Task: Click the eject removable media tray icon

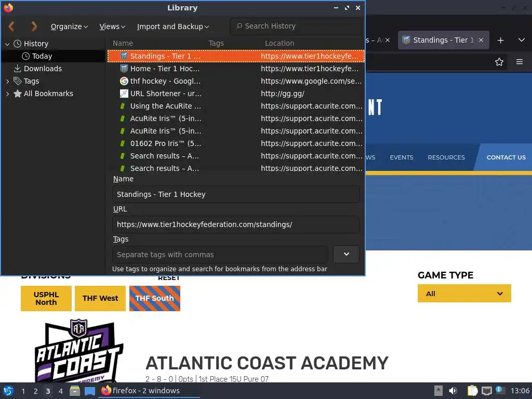Action: 438,391
